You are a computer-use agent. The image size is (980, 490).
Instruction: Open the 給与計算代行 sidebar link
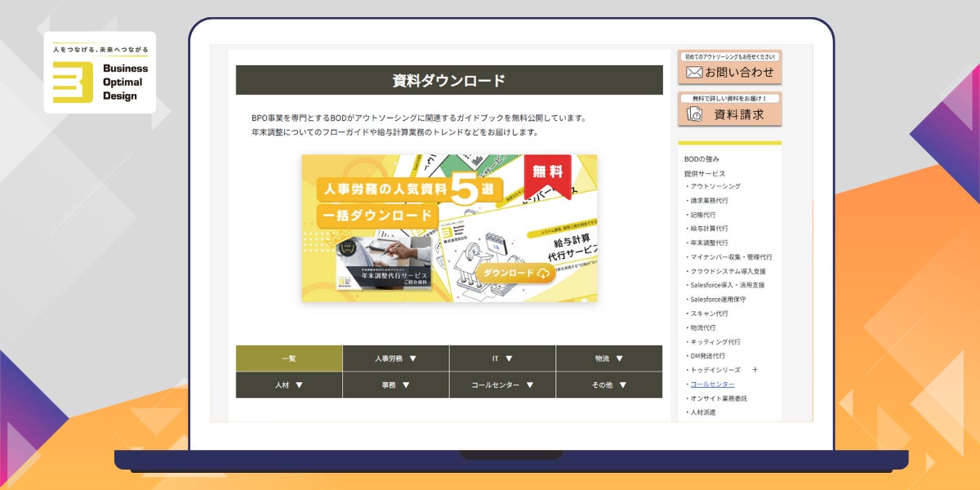709,229
